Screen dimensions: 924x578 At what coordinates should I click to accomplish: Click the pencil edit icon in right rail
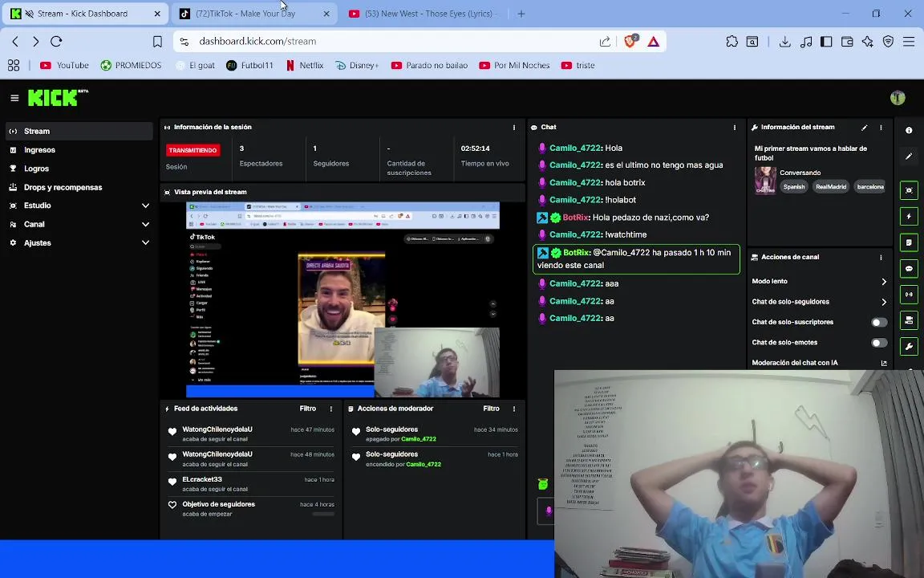tap(909, 157)
